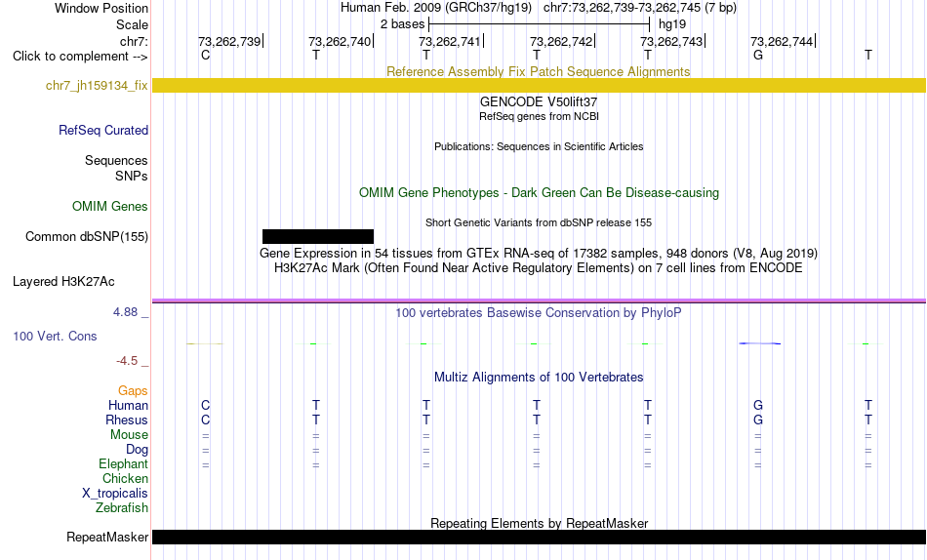Click the chr7:73,262,739-73,262,745 position text

(622, 8)
